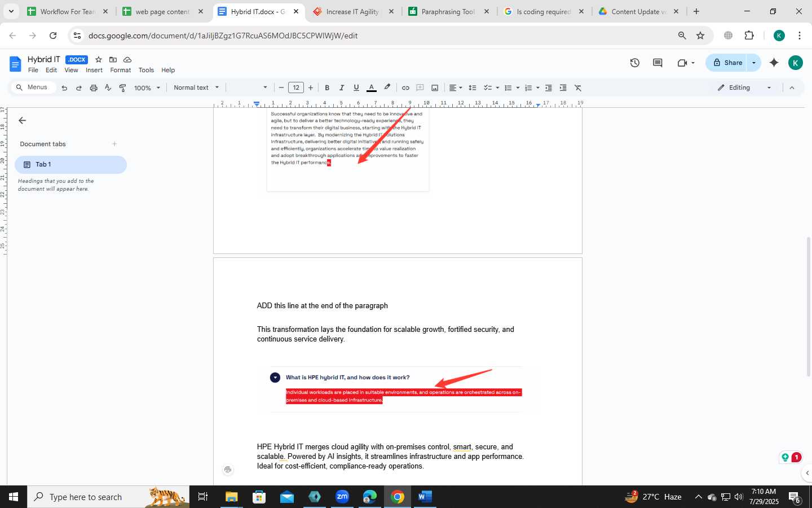Click the Hybrid IT document title
The width and height of the screenshot is (812, 508).
43,59
